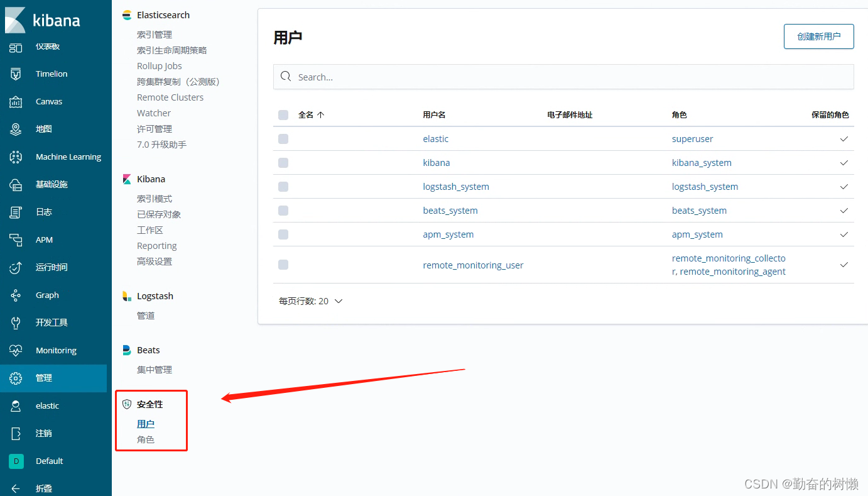Check the box for user elastic
This screenshot has width=868, height=496.
click(x=283, y=139)
